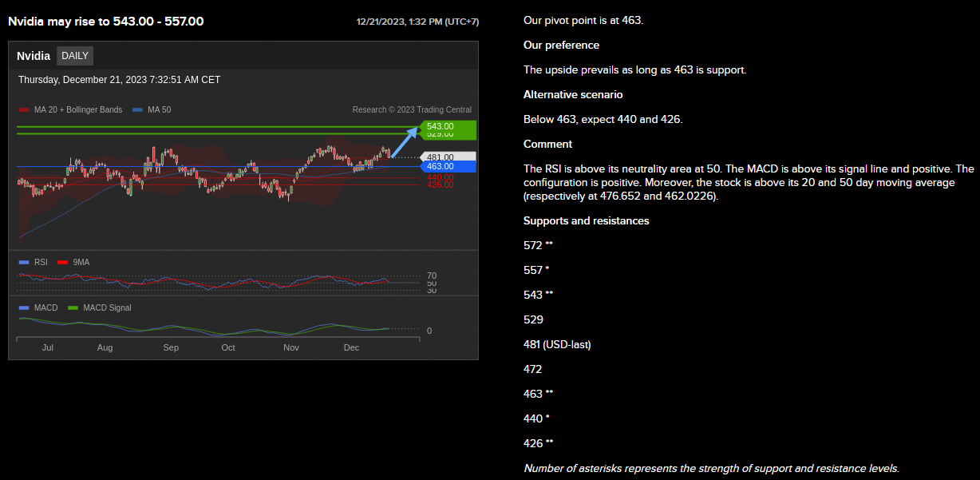Click the '557 *' resistance row
Image resolution: width=980 pixels, height=480 pixels.
536,270
